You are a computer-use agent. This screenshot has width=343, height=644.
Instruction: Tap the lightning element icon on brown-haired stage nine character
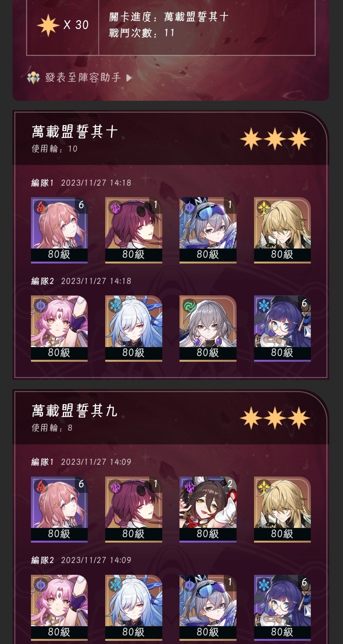189,487
